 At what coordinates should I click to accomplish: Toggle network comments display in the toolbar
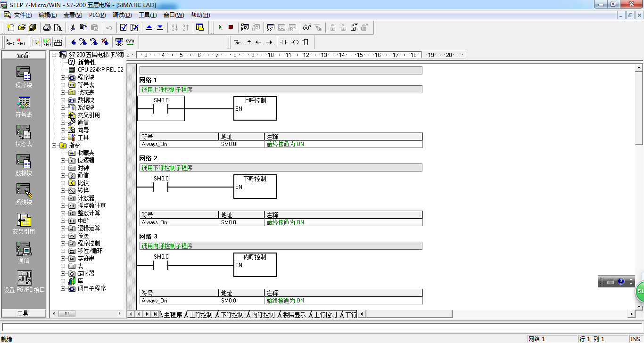coord(47,42)
